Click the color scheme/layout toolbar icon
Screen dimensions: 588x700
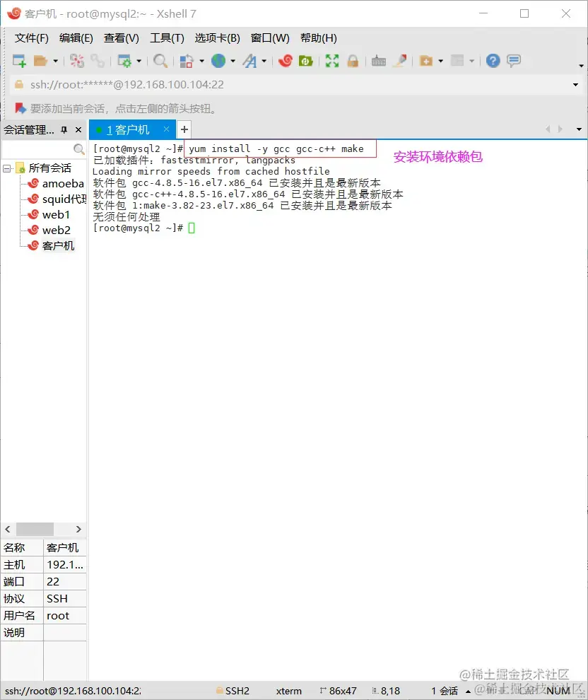pyautogui.click(x=187, y=61)
